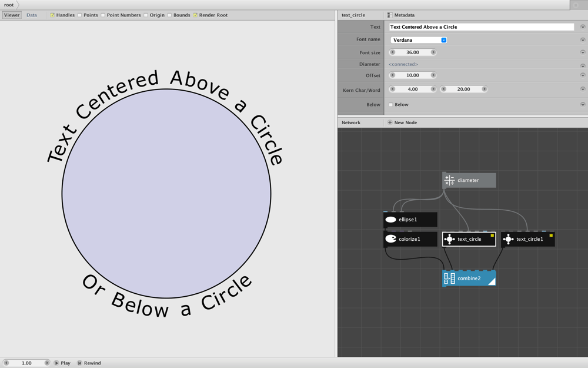Select the colorize1 node label
Screen dimensions: 588x368
click(x=409, y=239)
